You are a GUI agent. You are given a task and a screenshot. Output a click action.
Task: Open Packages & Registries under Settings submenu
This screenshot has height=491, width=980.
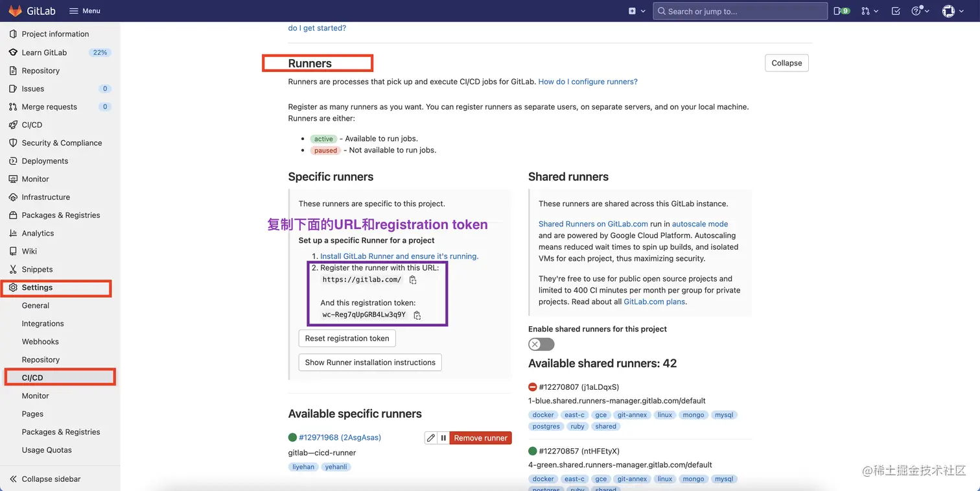click(61, 432)
